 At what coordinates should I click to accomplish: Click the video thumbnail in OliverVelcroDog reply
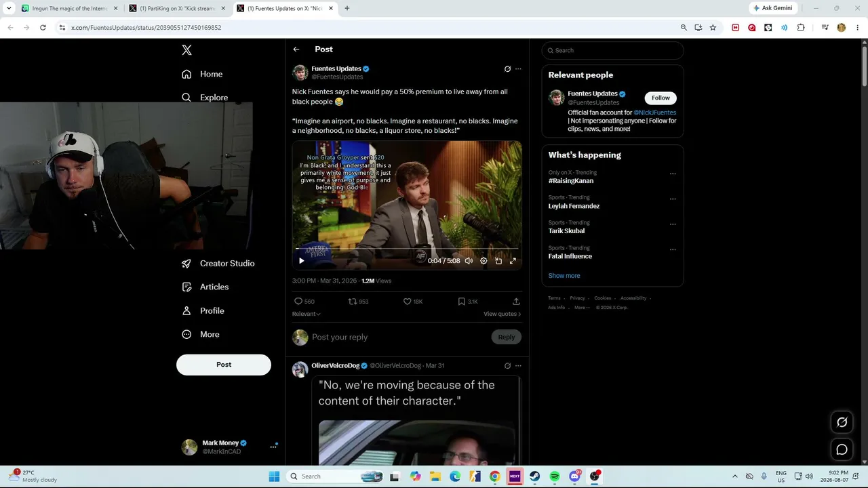(418, 442)
